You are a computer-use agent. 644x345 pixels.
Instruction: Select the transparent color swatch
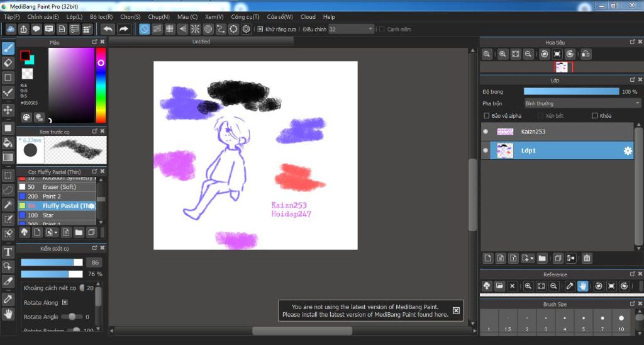pos(27,74)
